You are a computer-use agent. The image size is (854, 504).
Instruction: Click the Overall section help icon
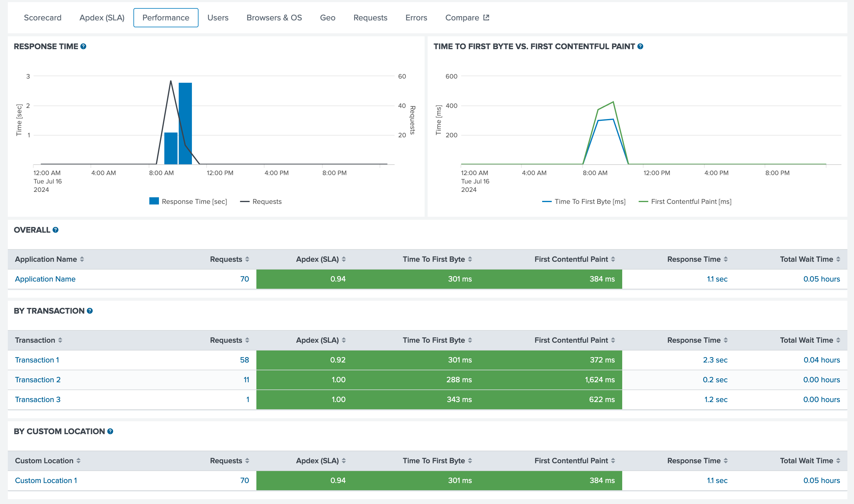point(56,230)
